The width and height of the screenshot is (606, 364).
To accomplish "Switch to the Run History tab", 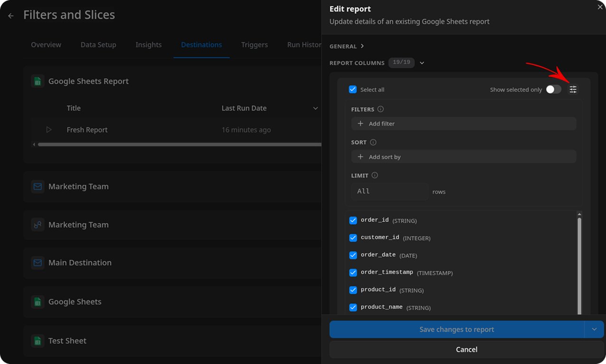I will click(304, 45).
